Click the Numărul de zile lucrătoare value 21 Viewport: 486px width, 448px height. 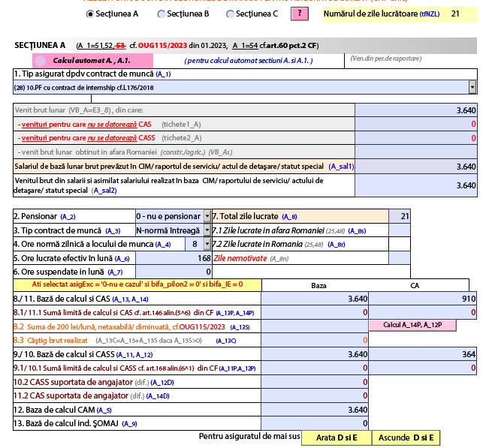point(455,14)
